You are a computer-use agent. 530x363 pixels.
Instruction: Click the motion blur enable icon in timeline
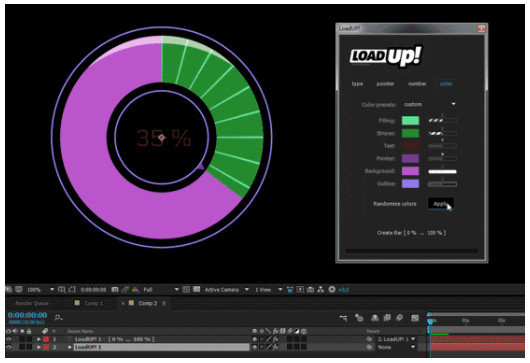tap(400, 318)
